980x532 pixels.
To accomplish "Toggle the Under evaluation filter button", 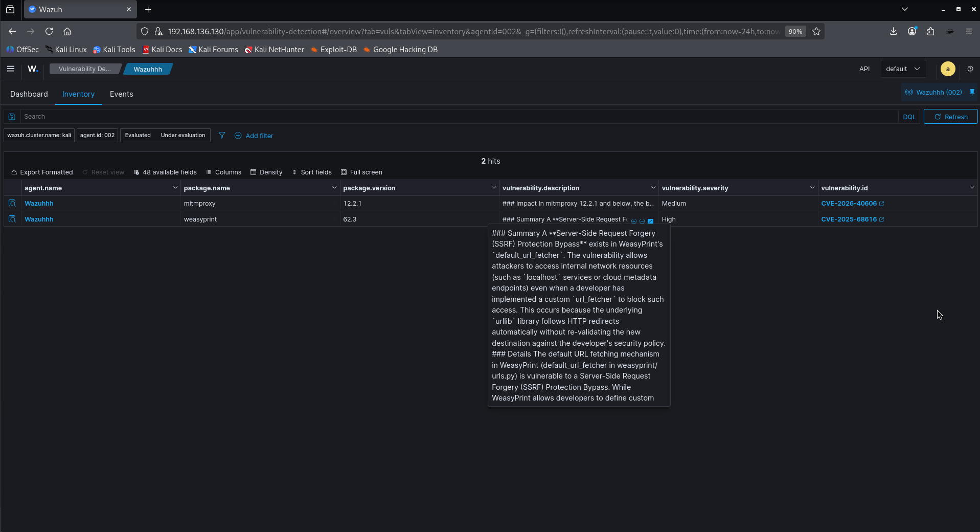I will (x=183, y=135).
